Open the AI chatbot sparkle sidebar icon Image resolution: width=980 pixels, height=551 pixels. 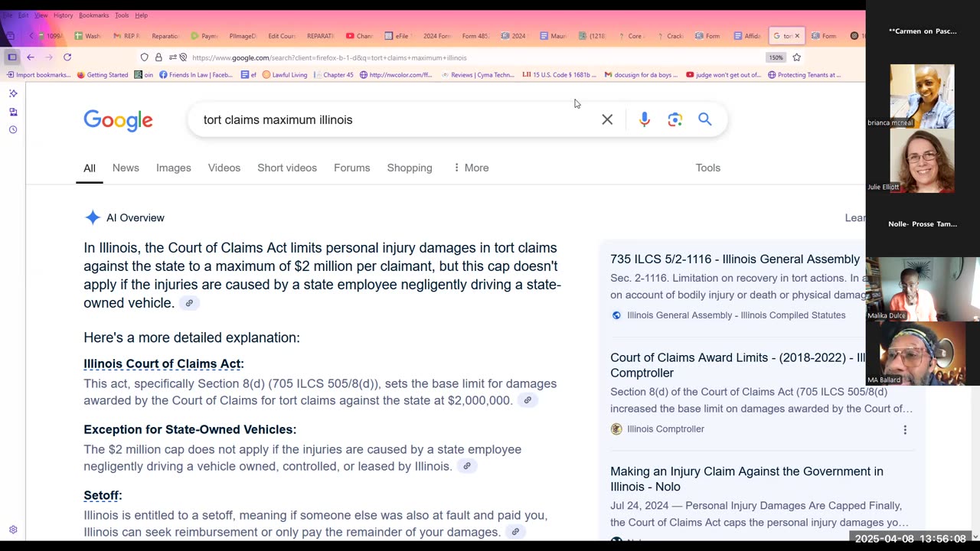pyautogui.click(x=13, y=93)
